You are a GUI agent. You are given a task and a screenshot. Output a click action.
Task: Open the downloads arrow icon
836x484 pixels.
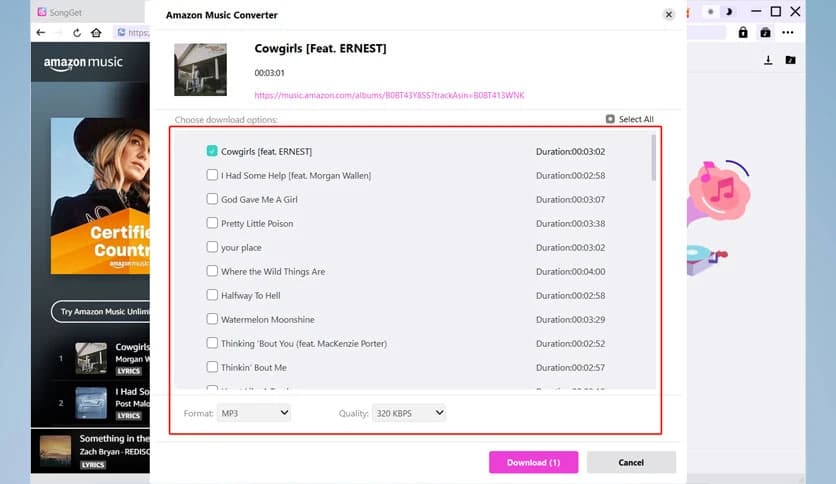click(x=768, y=60)
